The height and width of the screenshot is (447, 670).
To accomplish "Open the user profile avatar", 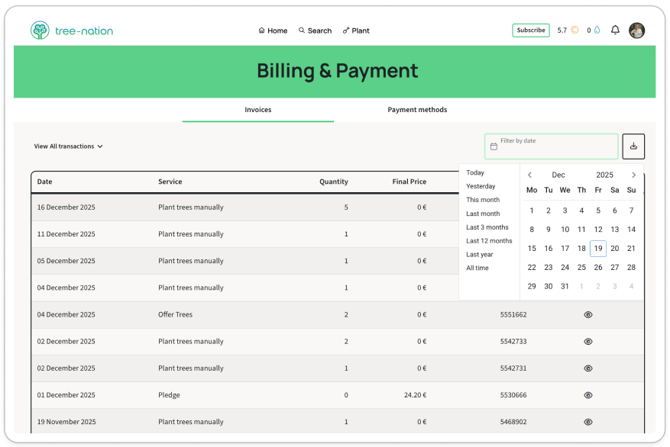I will point(637,30).
